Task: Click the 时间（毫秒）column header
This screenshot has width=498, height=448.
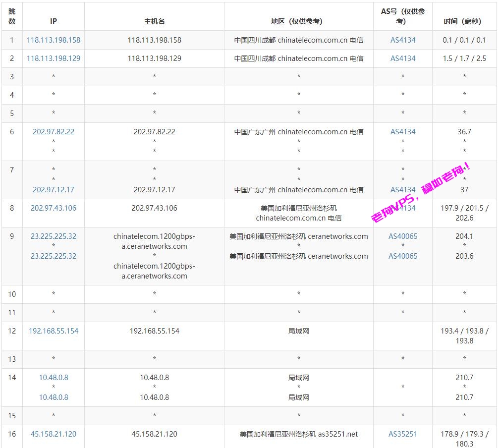Action: pos(464,21)
